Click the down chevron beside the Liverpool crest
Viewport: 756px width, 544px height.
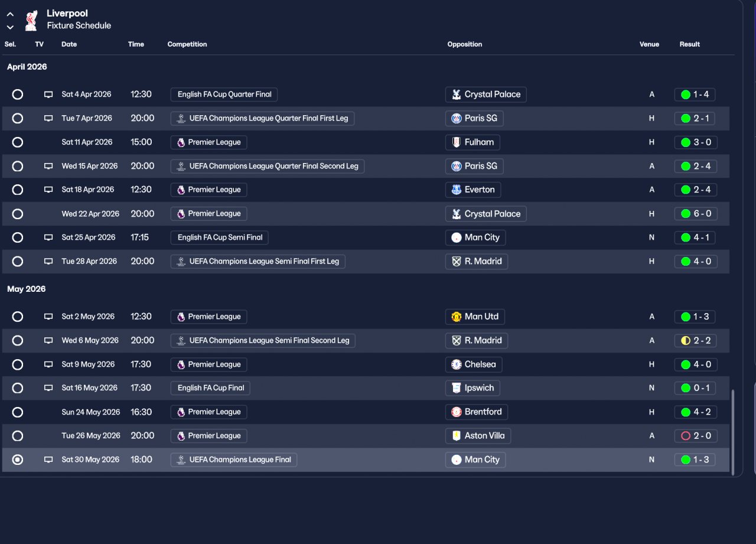coord(10,27)
